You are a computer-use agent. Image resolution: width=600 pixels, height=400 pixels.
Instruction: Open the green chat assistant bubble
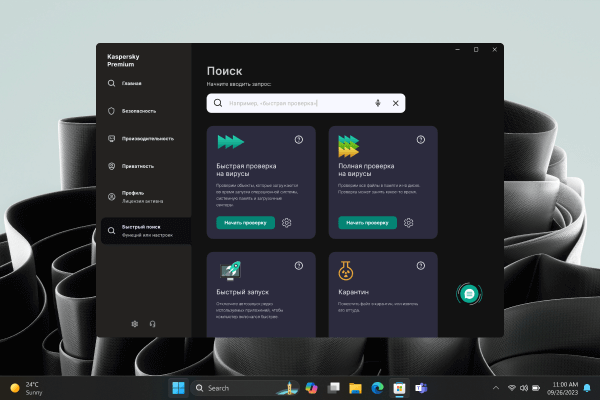pos(469,294)
